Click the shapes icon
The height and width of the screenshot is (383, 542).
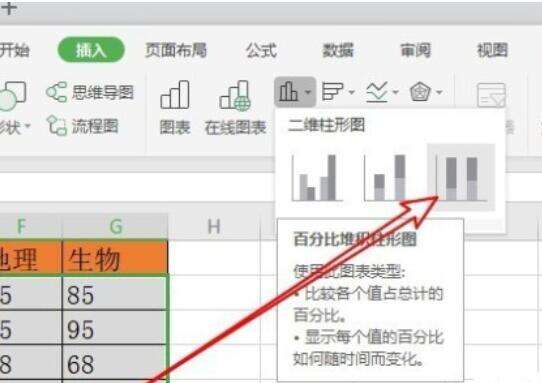(x=13, y=96)
